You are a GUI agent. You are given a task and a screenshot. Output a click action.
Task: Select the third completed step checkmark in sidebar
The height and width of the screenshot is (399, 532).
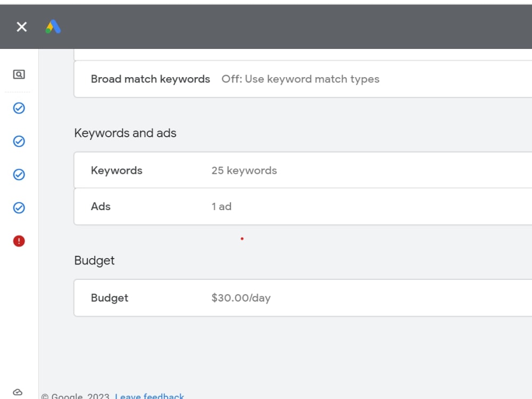[x=19, y=174]
